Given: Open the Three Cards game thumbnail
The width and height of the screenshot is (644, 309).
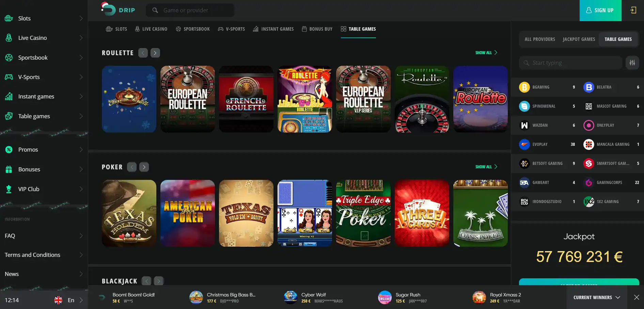Looking at the screenshot, I should (422, 213).
